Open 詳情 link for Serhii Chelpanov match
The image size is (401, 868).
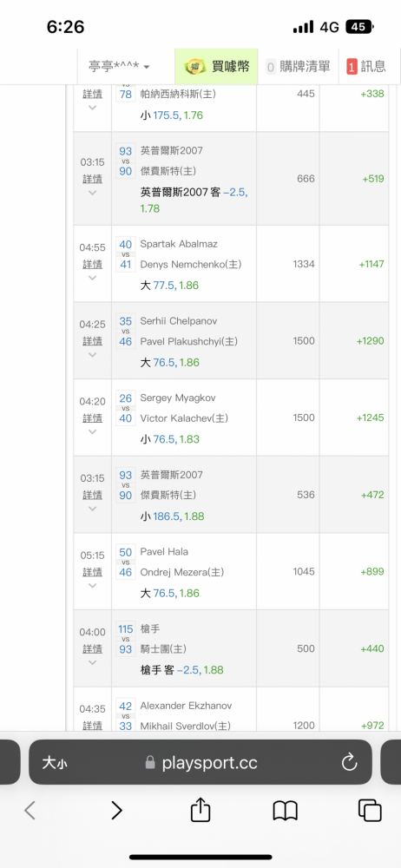point(93,341)
